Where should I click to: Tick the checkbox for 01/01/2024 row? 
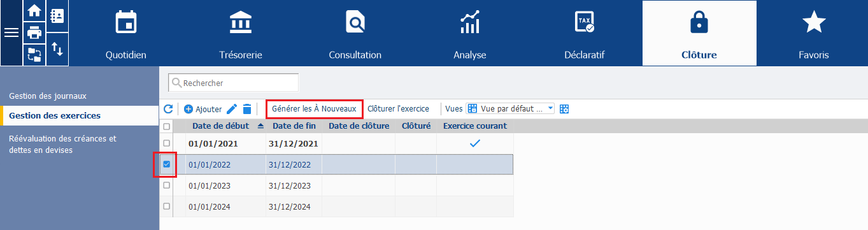(167, 206)
